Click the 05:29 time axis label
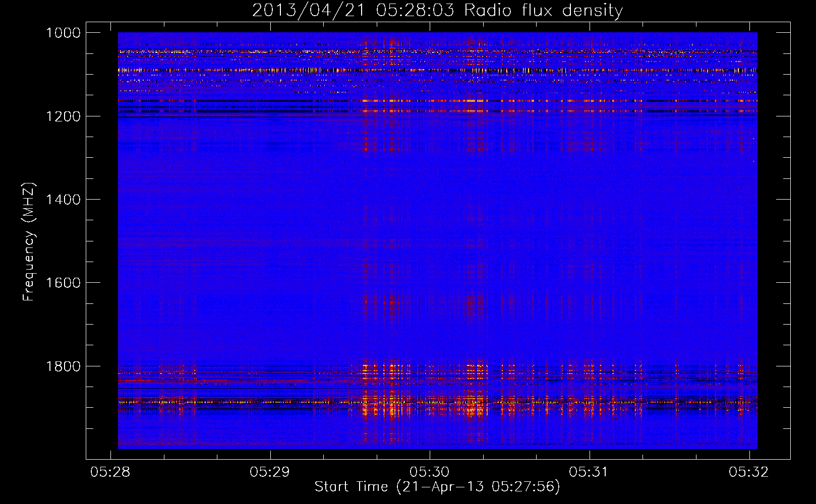Image resolution: width=816 pixels, height=504 pixels. [x=270, y=472]
